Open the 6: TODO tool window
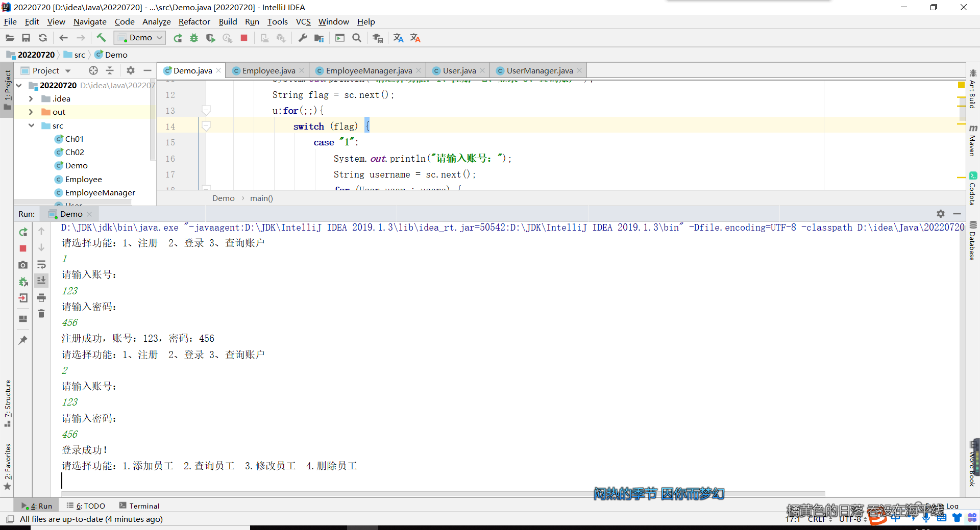The height and width of the screenshot is (530, 980). [86, 506]
